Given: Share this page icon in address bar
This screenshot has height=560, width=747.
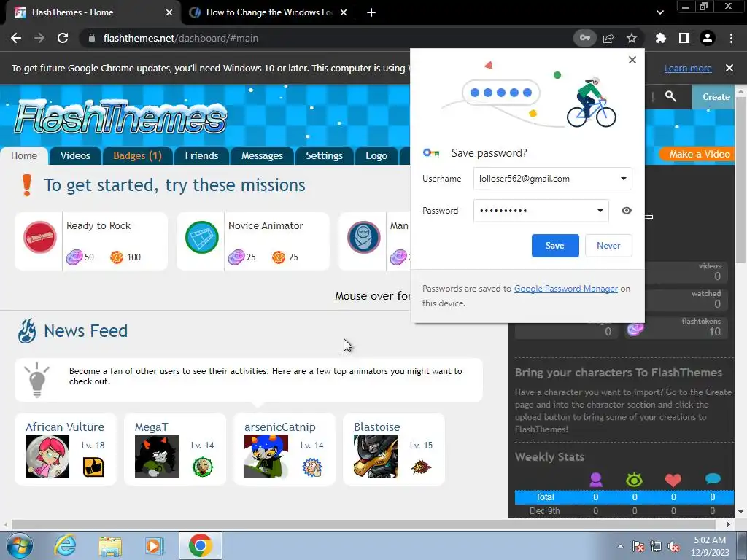Looking at the screenshot, I should pyautogui.click(x=608, y=38).
